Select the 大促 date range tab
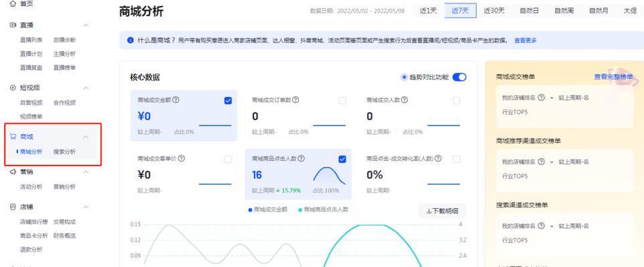 coord(630,11)
